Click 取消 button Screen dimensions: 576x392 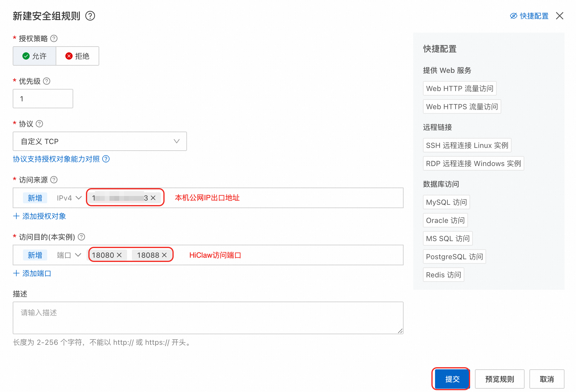point(547,379)
